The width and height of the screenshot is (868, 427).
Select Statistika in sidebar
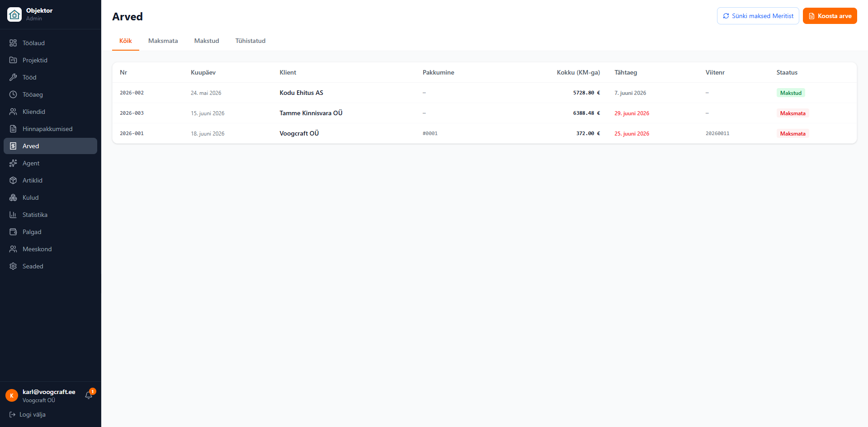point(50,215)
